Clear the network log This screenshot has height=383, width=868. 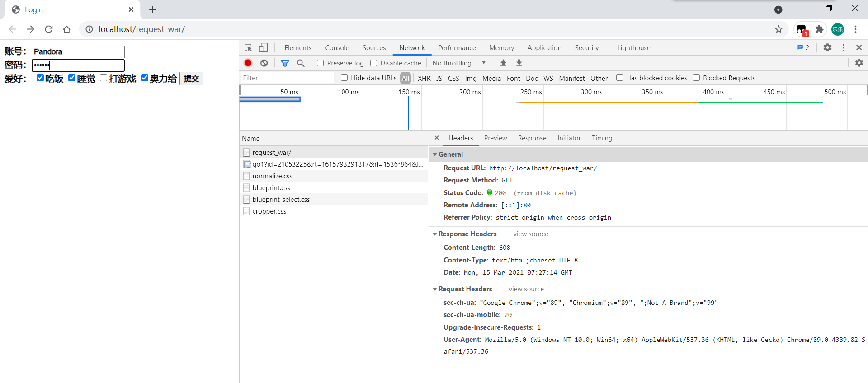(264, 63)
